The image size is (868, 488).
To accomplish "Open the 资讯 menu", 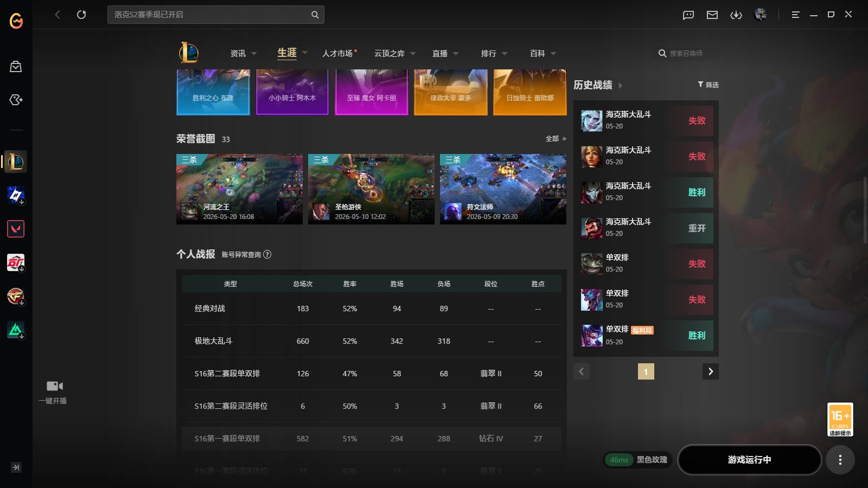I will (238, 54).
